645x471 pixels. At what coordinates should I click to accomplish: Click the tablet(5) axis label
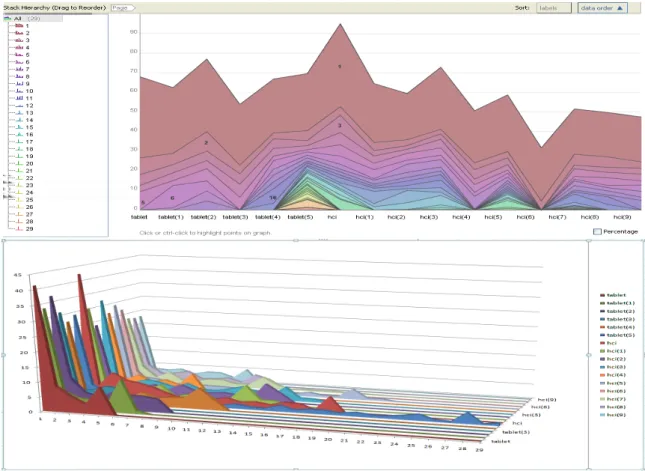(300, 217)
